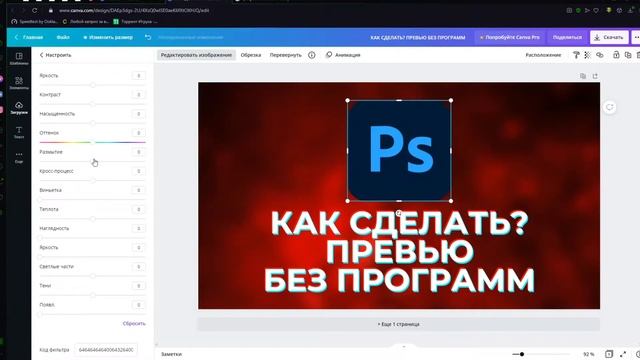Click the link icon in the toolbar
This screenshot has width=640, height=360.
pos(600,55)
